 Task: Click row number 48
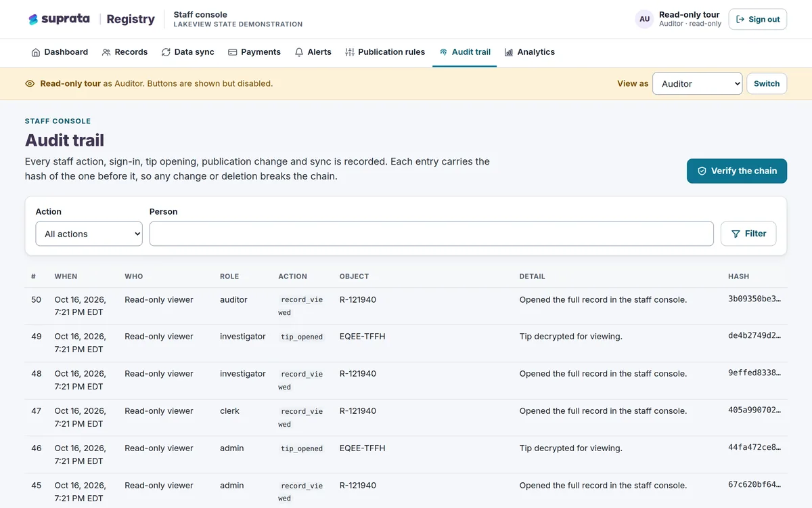[37, 374]
